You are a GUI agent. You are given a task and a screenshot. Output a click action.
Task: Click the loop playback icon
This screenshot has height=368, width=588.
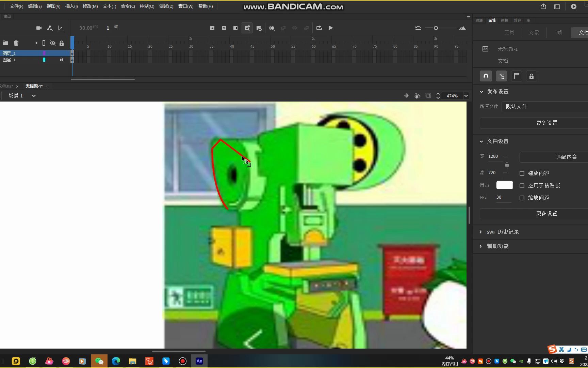point(319,28)
